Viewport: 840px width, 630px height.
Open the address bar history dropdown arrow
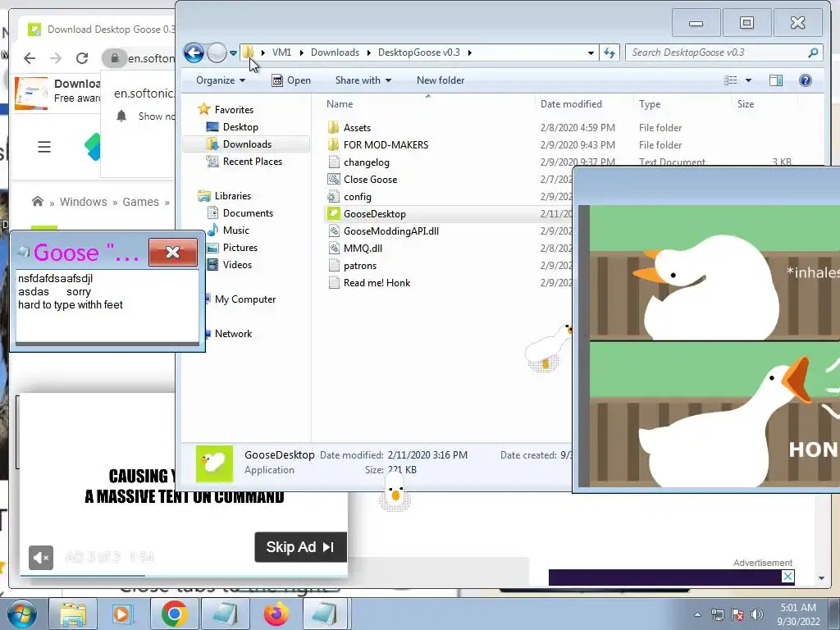pyautogui.click(x=591, y=52)
